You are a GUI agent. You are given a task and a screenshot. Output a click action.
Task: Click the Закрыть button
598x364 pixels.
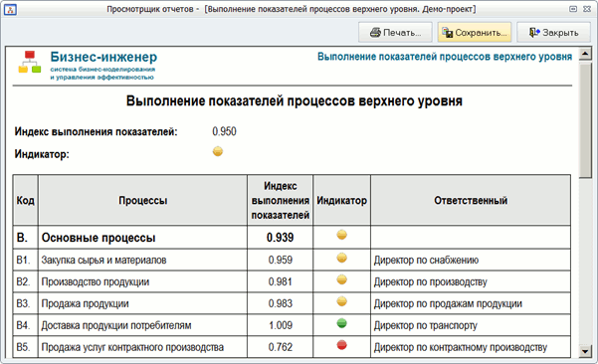pyautogui.click(x=553, y=33)
